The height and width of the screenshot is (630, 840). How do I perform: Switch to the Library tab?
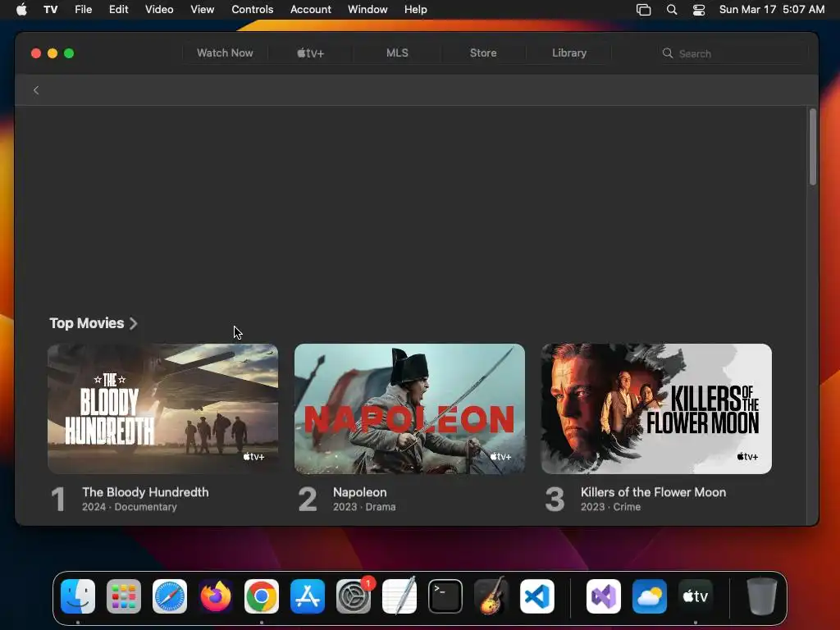tap(569, 53)
